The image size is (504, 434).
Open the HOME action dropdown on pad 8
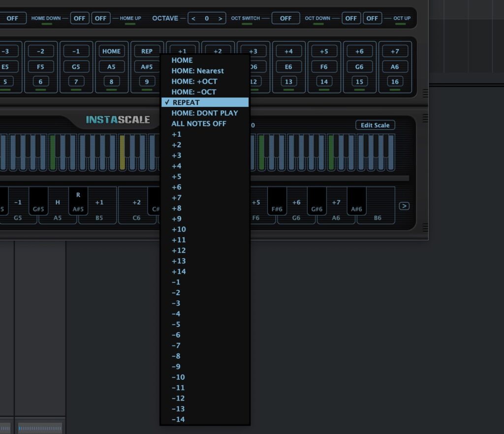click(x=111, y=51)
